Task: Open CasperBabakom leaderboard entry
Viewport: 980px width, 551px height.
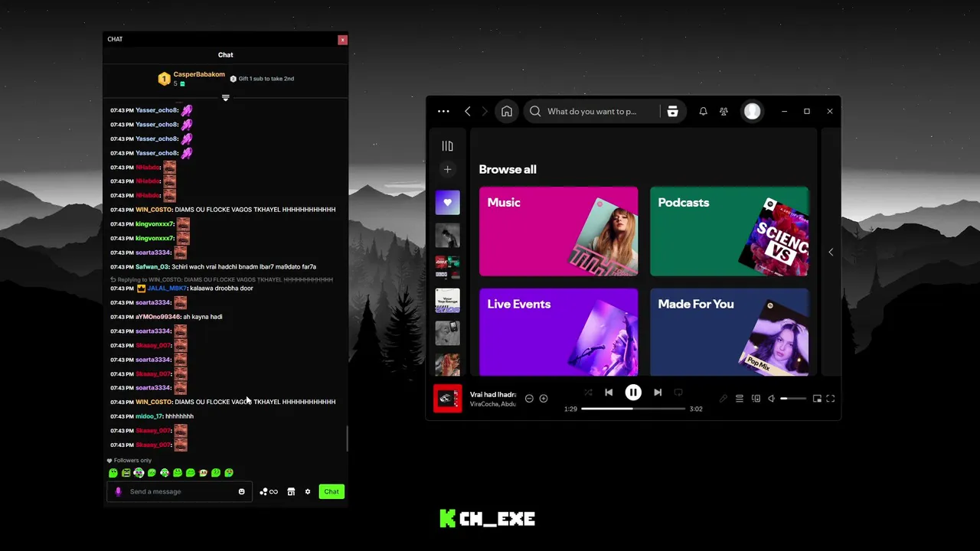Action: (x=191, y=78)
